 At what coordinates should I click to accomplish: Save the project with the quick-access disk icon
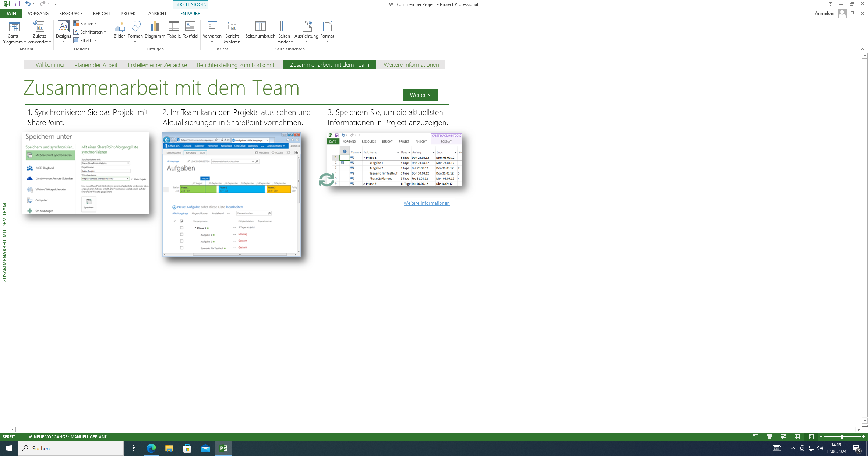[x=17, y=4]
